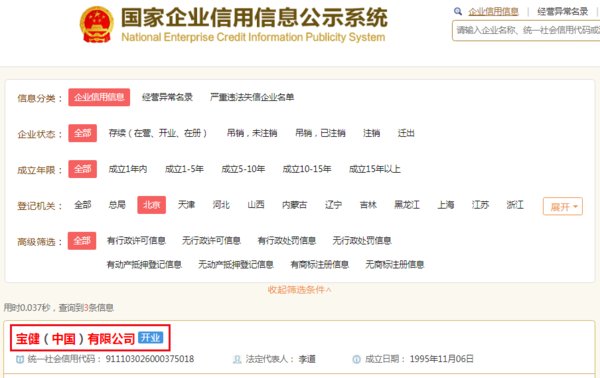The height and width of the screenshot is (378, 600).
Task: Select 经营异常名录 information category filter
Action: 167,97
